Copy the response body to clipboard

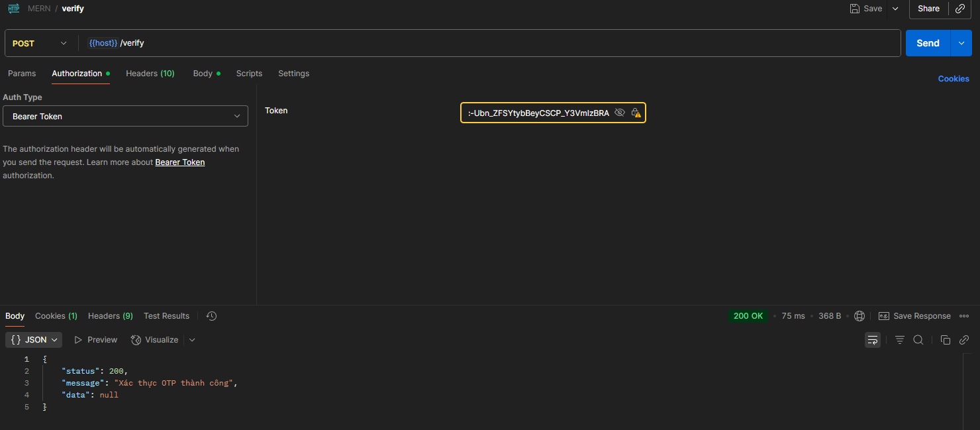click(x=946, y=340)
